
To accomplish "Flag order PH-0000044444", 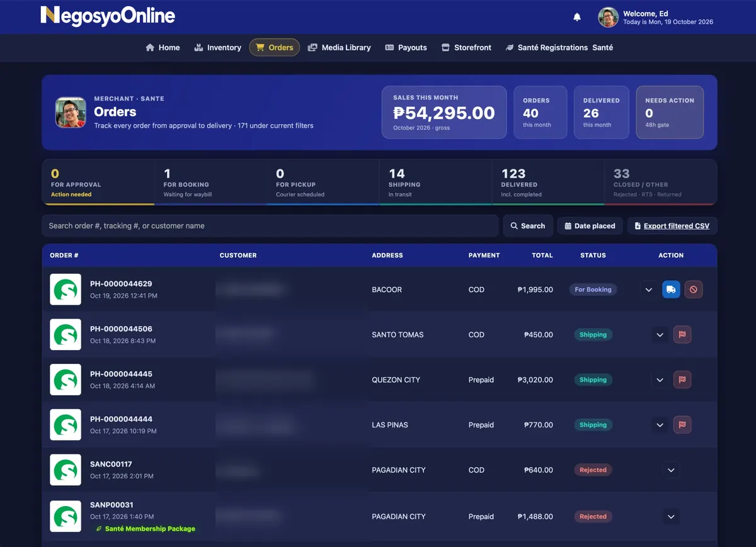I will click(x=682, y=425).
